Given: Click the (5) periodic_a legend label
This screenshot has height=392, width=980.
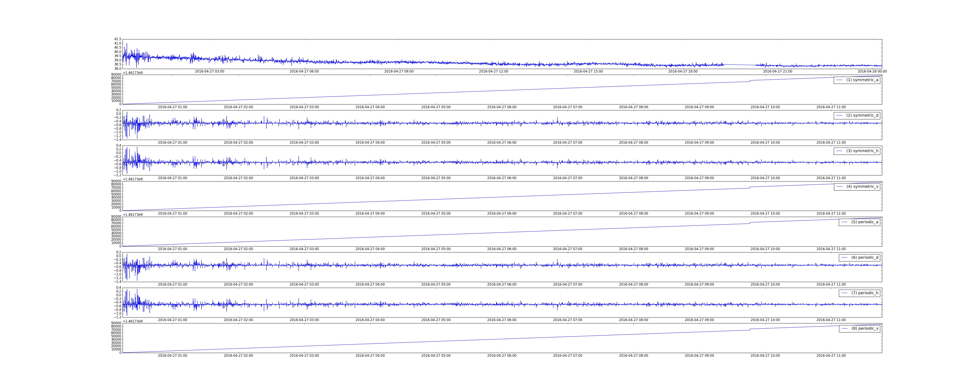Looking at the screenshot, I should point(865,222).
